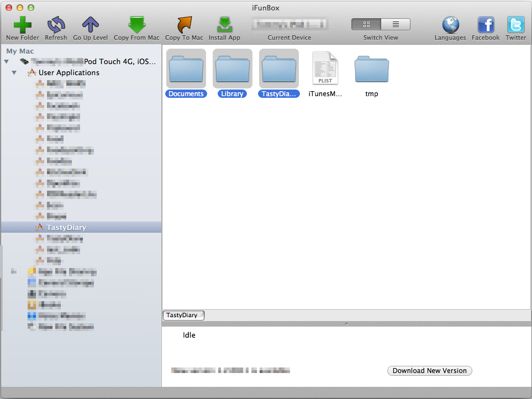Switch to icon grid view

[366, 24]
